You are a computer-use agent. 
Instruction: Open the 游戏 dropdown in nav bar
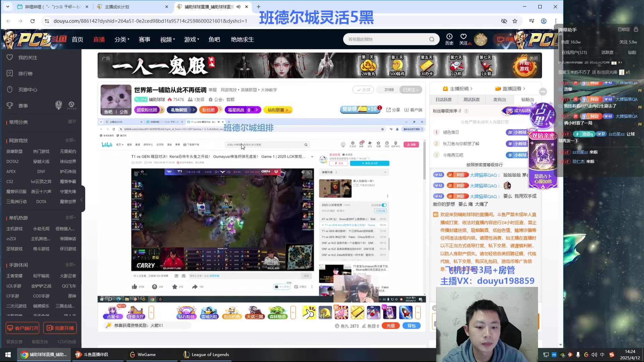(x=192, y=40)
